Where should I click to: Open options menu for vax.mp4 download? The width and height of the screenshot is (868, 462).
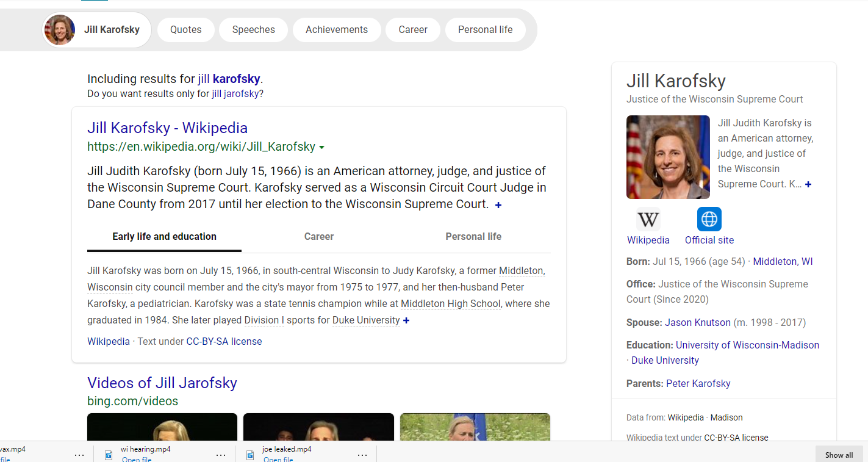pos(79,455)
